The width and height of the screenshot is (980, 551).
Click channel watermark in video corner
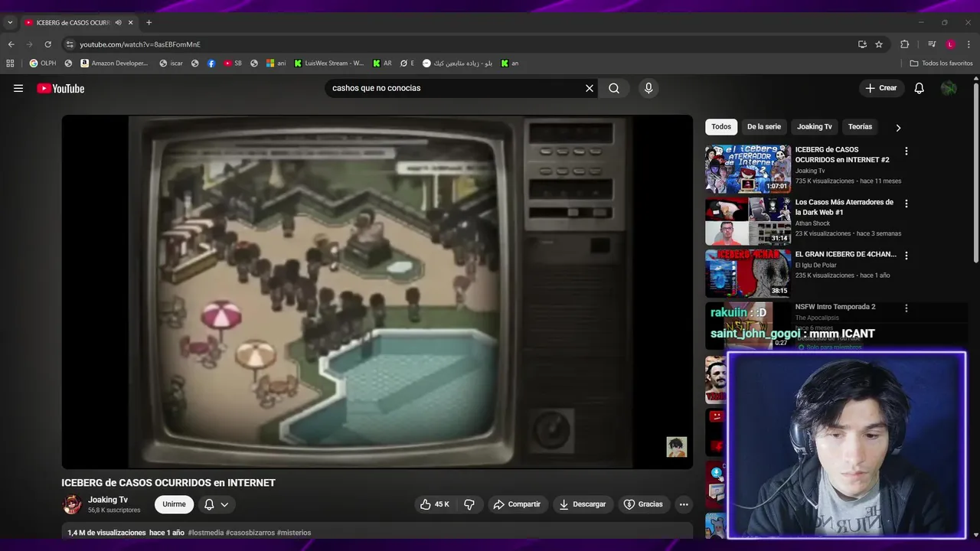[x=677, y=447]
